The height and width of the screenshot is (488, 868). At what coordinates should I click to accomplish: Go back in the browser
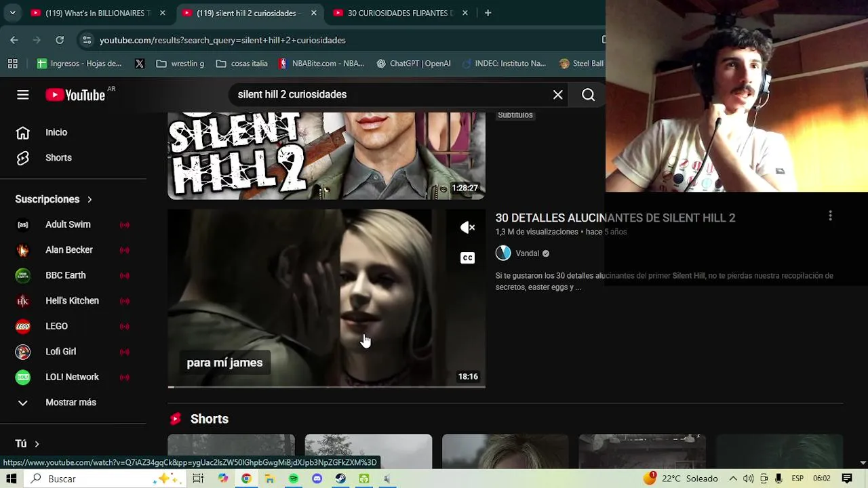14,40
